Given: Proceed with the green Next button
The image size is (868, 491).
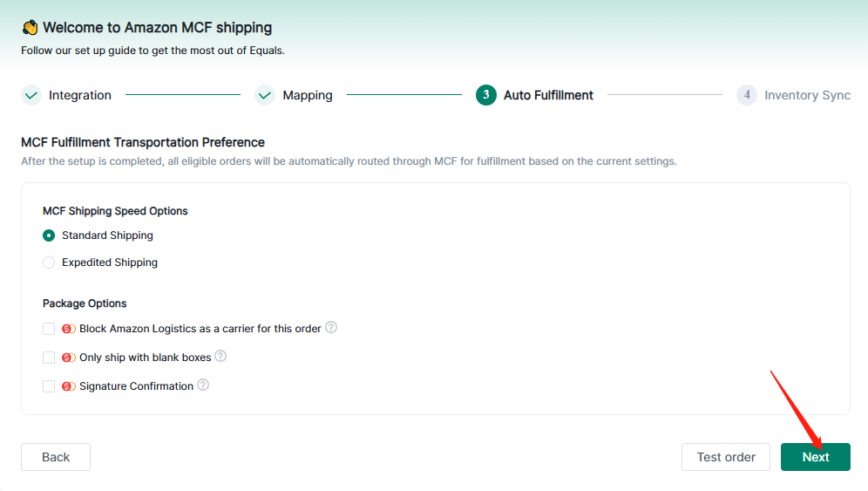Looking at the screenshot, I should tap(815, 457).
